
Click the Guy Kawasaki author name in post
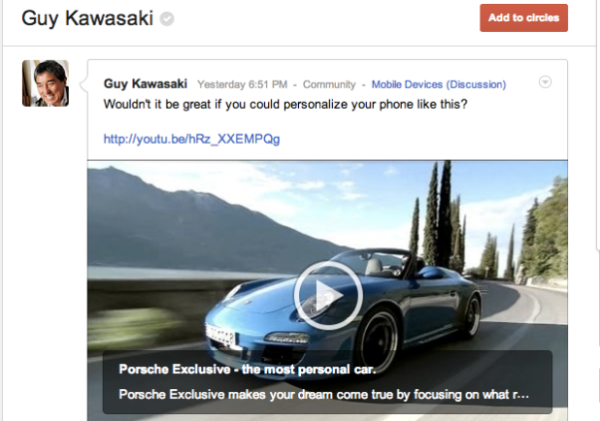(x=145, y=83)
